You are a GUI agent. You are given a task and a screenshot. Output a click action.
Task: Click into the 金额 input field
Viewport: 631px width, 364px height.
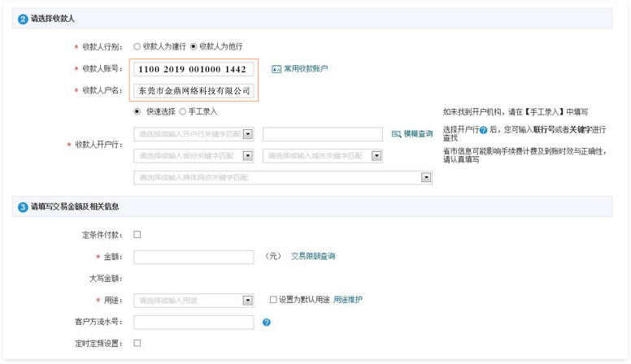(x=193, y=257)
